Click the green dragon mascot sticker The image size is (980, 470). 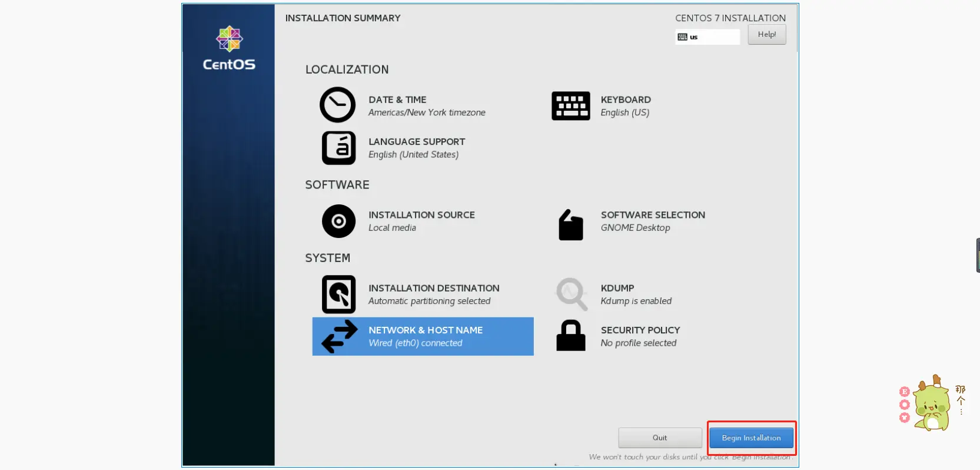[x=932, y=403]
